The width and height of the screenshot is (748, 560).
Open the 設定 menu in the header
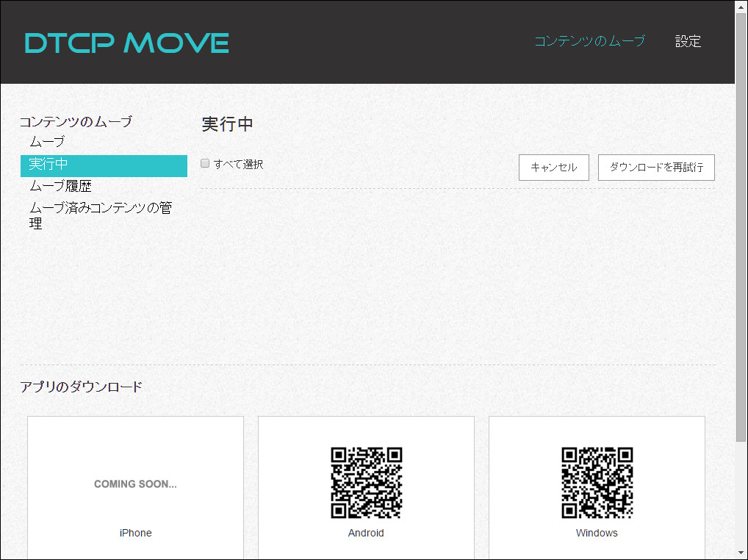(688, 42)
